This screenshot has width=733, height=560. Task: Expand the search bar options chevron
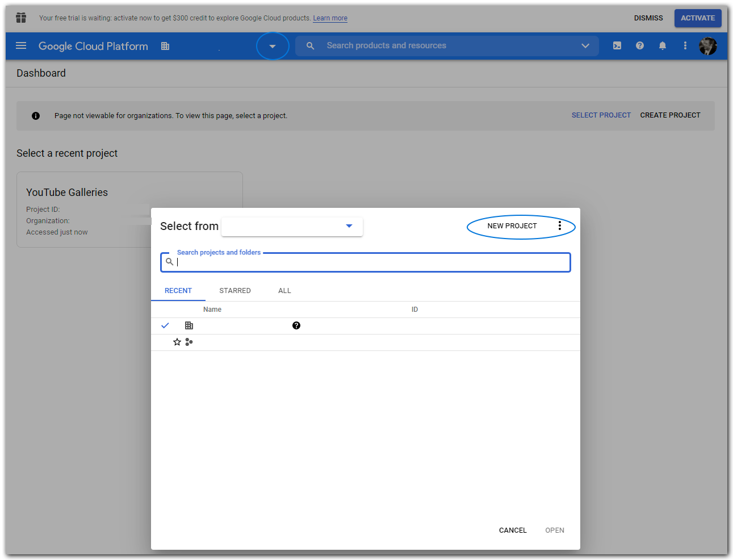pyautogui.click(x=585, y=46)
